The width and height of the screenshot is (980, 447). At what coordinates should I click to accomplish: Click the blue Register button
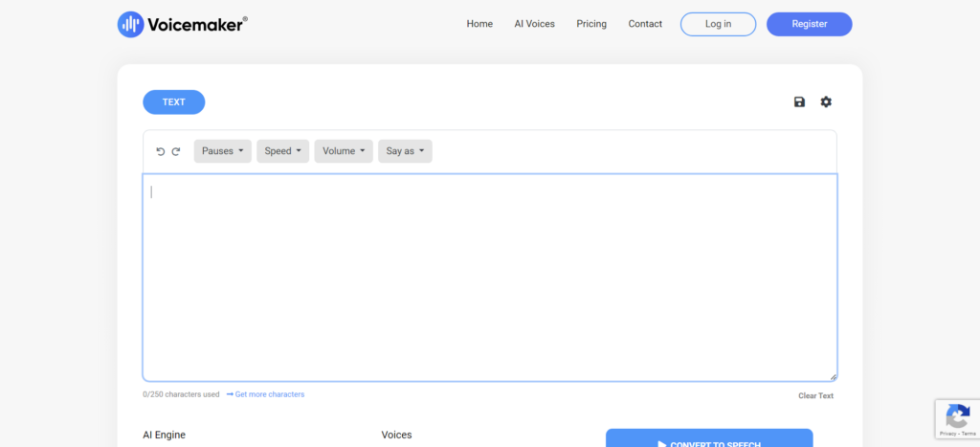click(809, 24)
